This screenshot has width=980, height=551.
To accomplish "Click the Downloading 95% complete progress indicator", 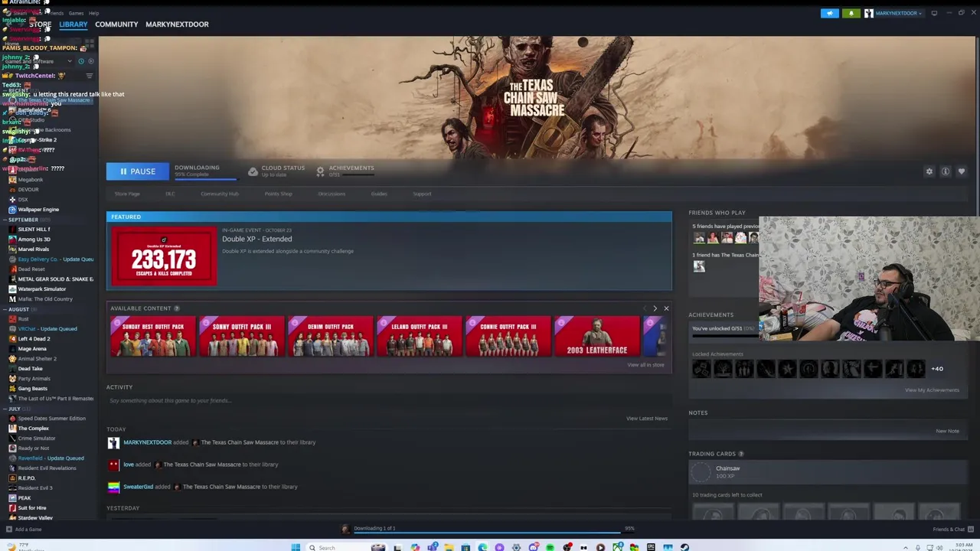I will coord(206,171).
